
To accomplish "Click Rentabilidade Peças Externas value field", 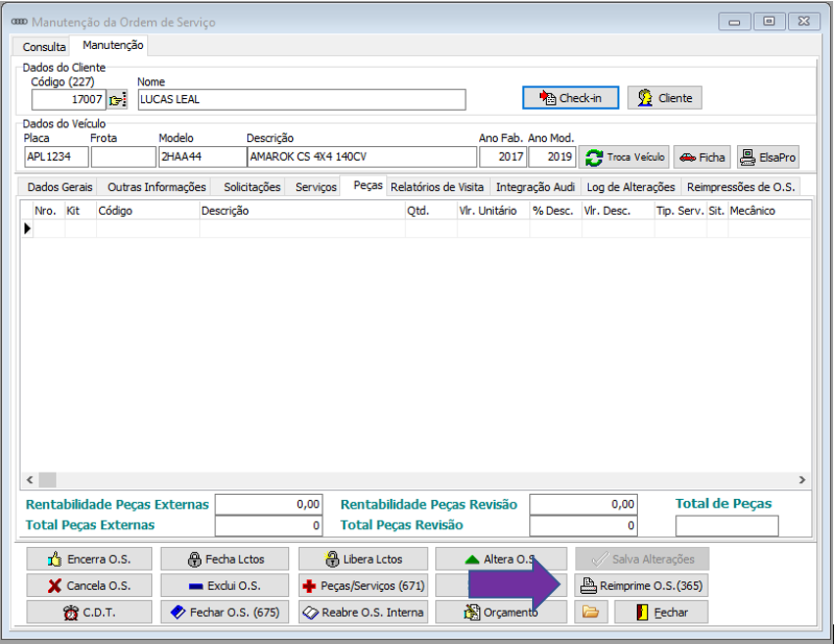I will click(269, 505).
